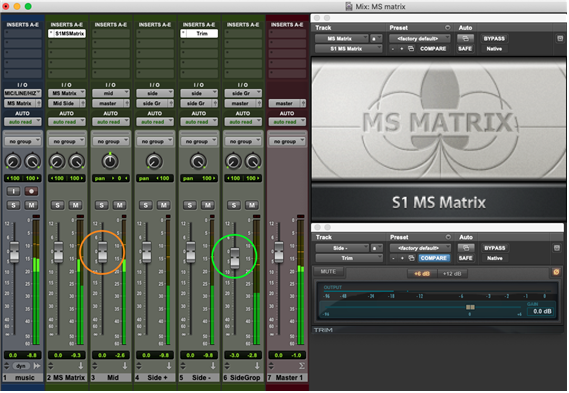Click BYPASS in Trim plugin window
Viewport: 569px width, 393px height.
point(495,248)
